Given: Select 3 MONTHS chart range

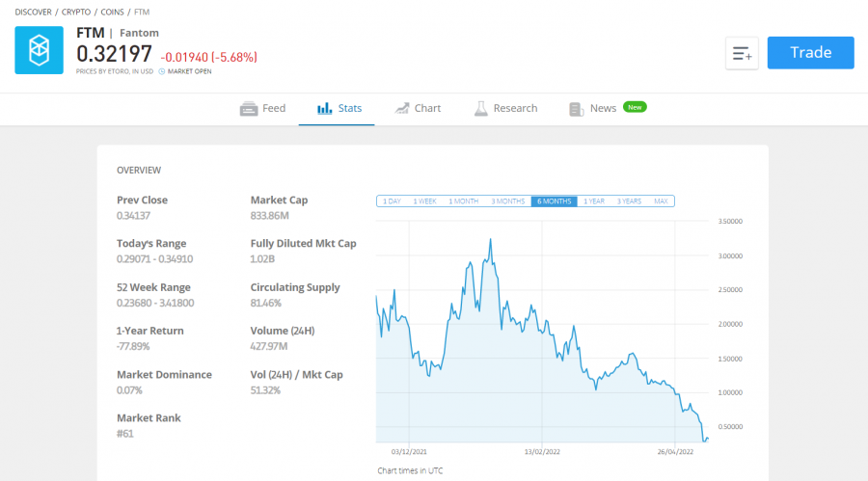Looking at the screenshot, I should point(507,200).
